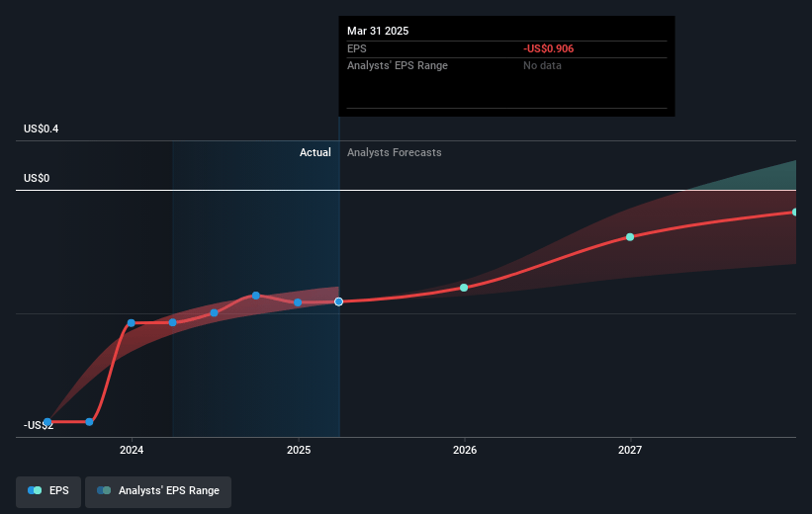The image size is (812, 514).
Task: Click the 2026 forecast EPS data point
Action: [464, 288]
